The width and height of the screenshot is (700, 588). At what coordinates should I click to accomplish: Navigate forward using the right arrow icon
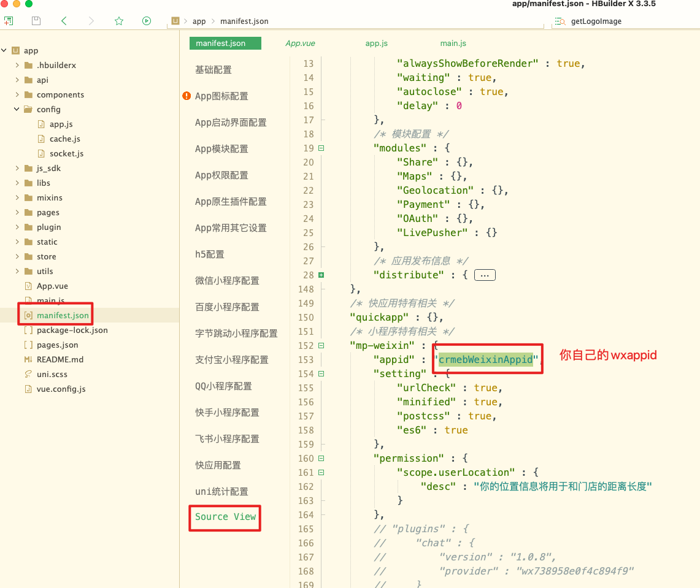pos(91,20)
